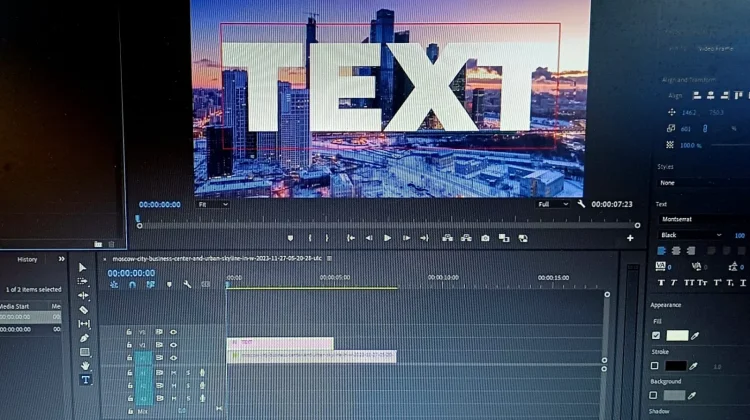Hide the middle video track output
The height and width of the screenshot is (420, 750).
pos(173,345)
